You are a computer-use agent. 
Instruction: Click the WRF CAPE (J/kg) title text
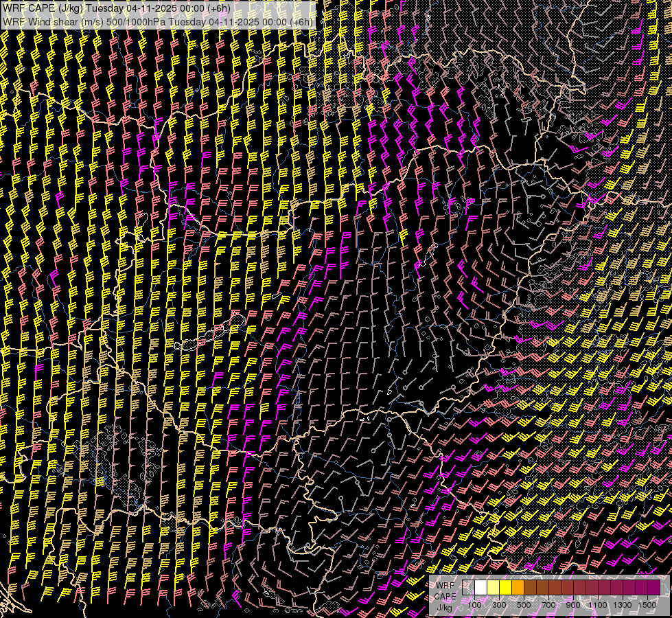point(43,8)
